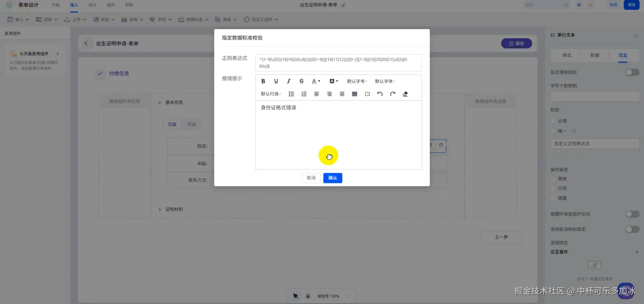
Task: Click purple 保存 button in form header
Action: click(516, 43)
